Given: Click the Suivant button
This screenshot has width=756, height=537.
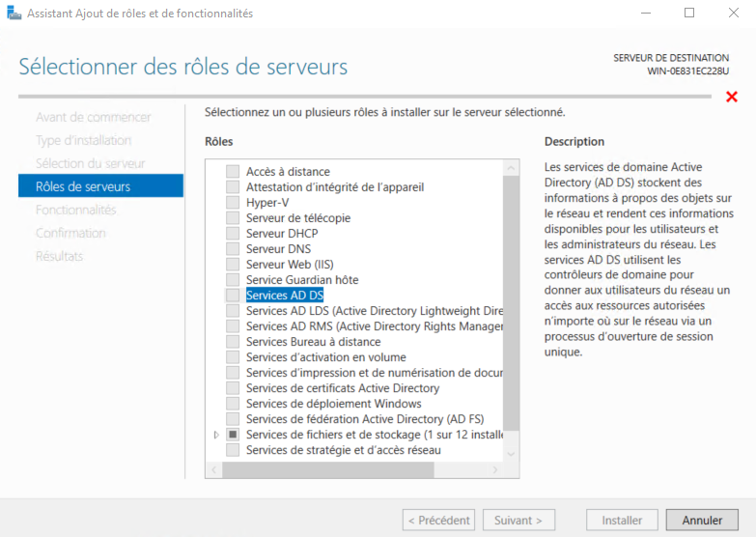Looking at the screenshot, I should [x=518, y=521].
